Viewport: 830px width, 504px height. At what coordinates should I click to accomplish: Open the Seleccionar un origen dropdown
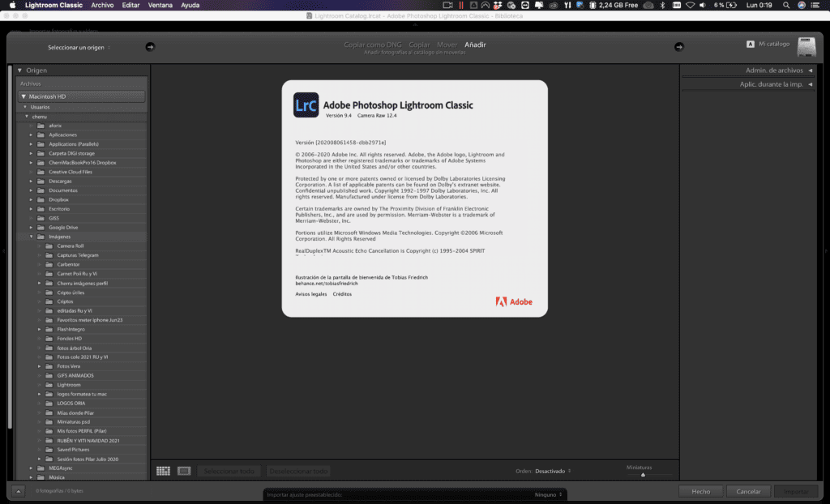tap(79, 47)
